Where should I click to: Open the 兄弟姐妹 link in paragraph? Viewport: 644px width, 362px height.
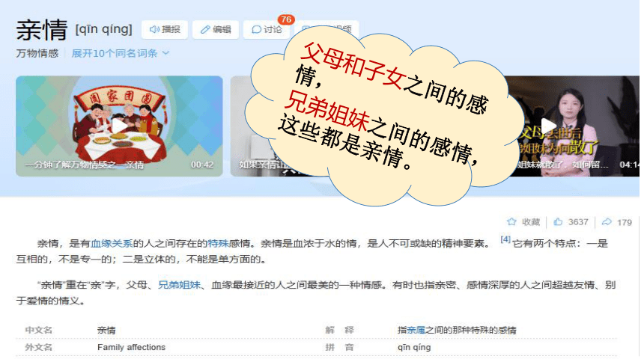tap(180, 285)
